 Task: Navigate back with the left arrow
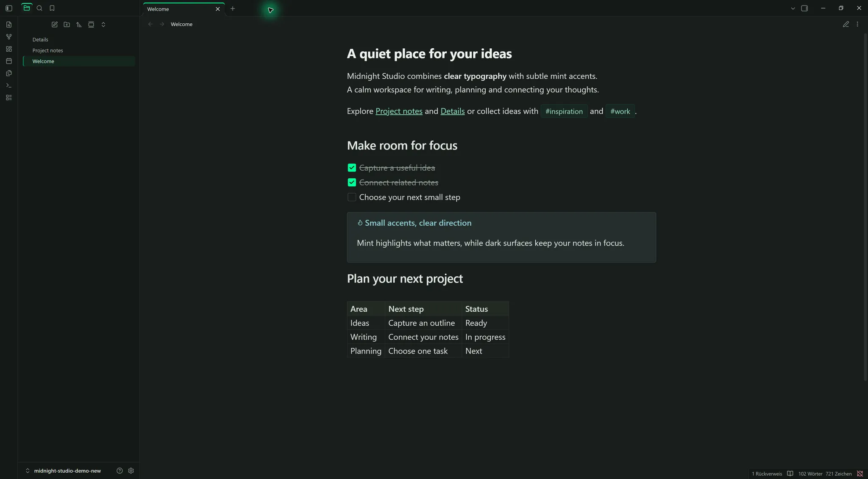150,24
